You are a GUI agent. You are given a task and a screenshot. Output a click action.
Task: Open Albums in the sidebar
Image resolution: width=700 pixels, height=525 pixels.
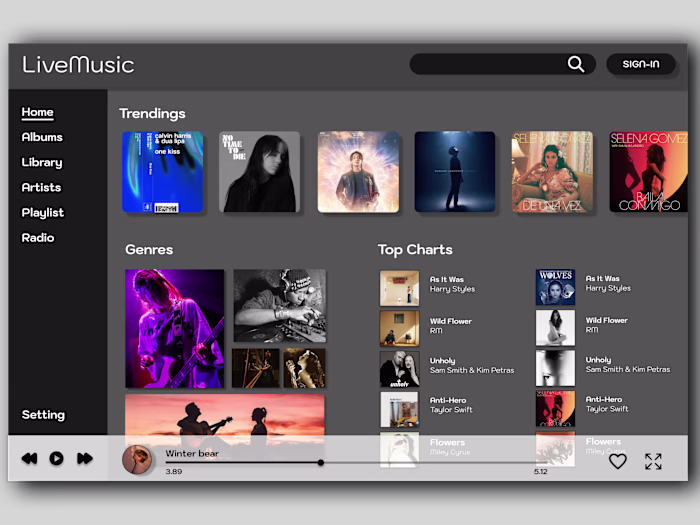tap(42, 137)
